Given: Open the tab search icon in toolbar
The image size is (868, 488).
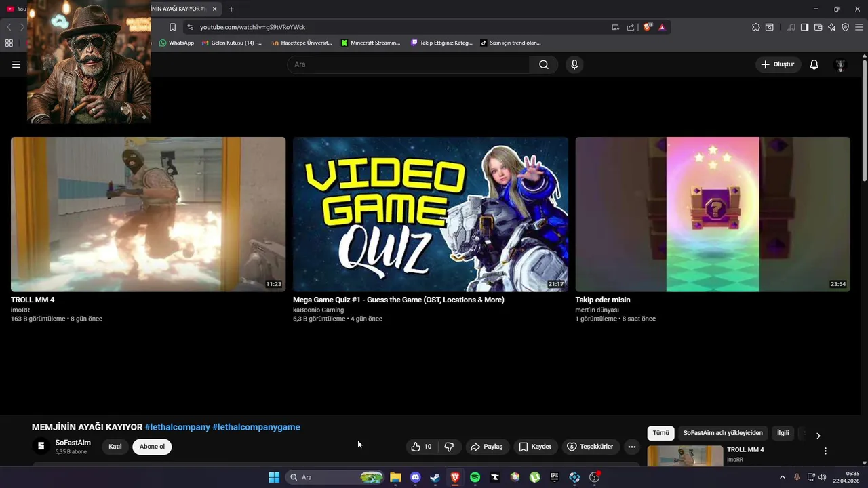Looking at the screenshot, I should click(x=770, y=27).
